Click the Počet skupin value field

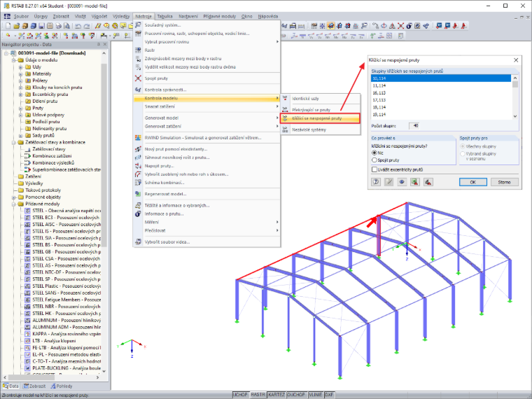pos(414,126)
